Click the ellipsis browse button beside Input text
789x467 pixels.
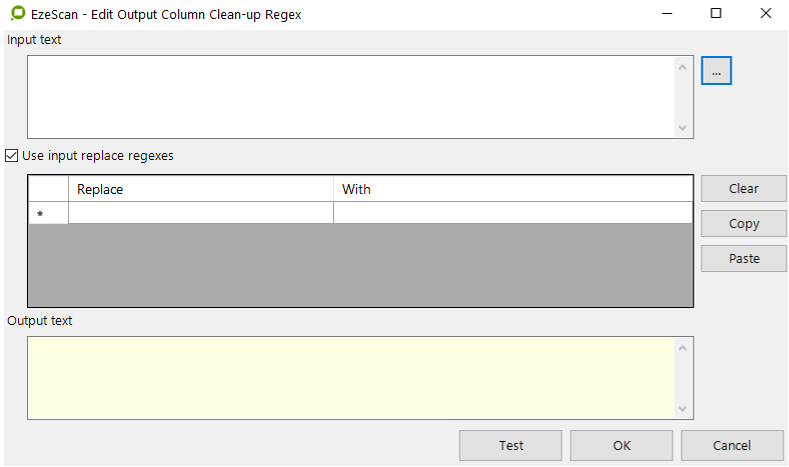pos(716,71)
